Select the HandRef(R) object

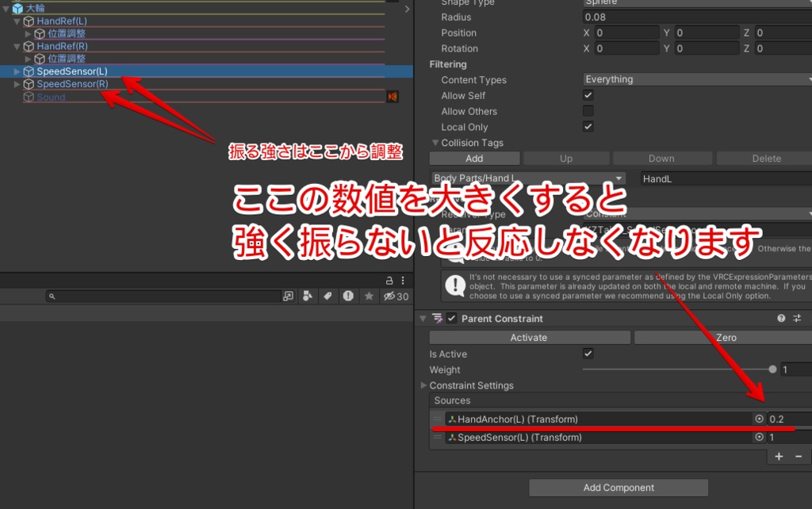click(x=62, y=46)
